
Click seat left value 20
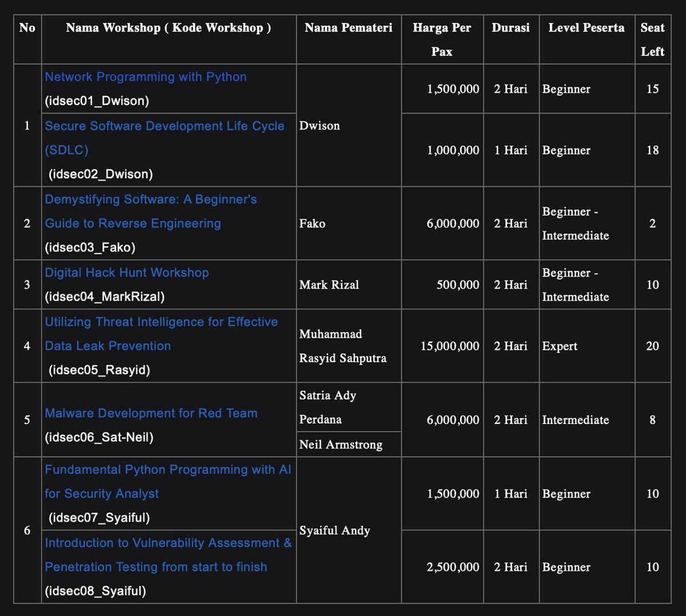coord(652,346)
